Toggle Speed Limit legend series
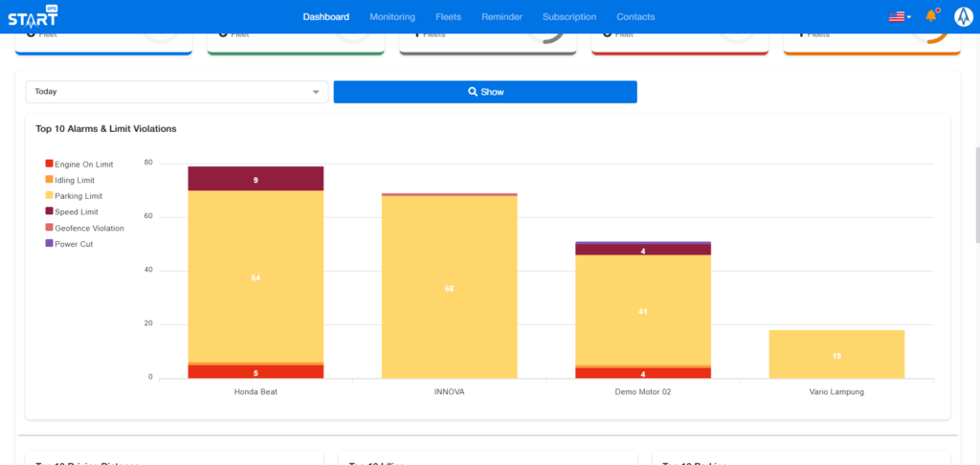This screenshot has height=465, width=980. 76,211
